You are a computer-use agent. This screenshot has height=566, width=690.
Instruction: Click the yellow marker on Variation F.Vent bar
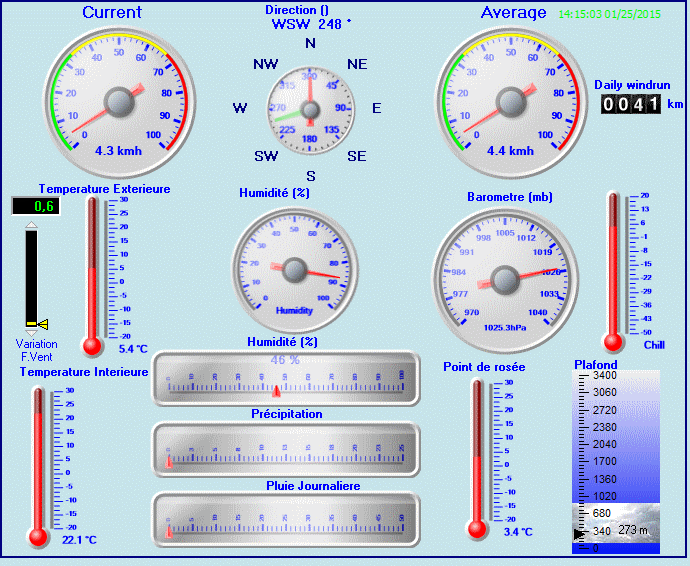(x=40, y=323)
